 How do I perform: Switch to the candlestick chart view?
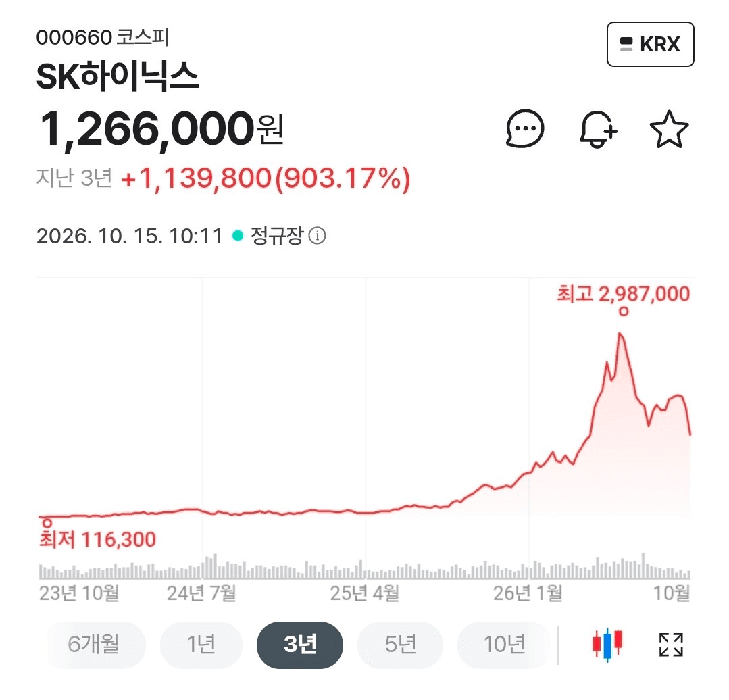607,644
